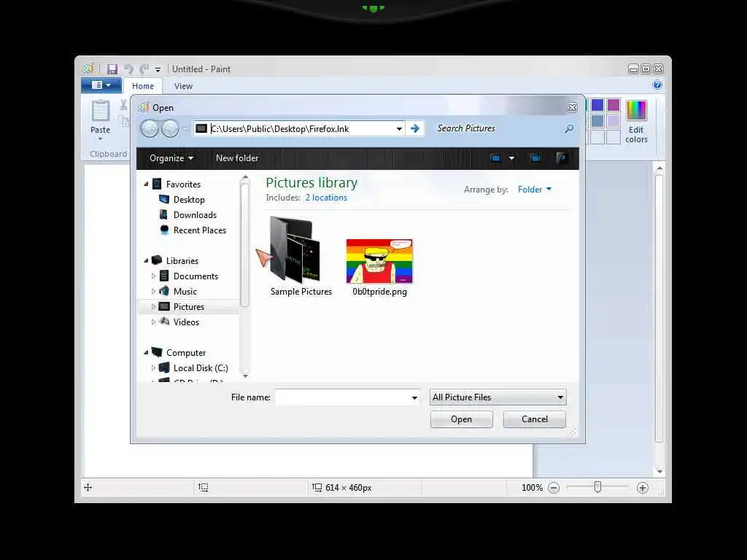This screenshot has height=560, width=747.
Task: Click the zoom slider handle in Paint
Action: (598, 487)
